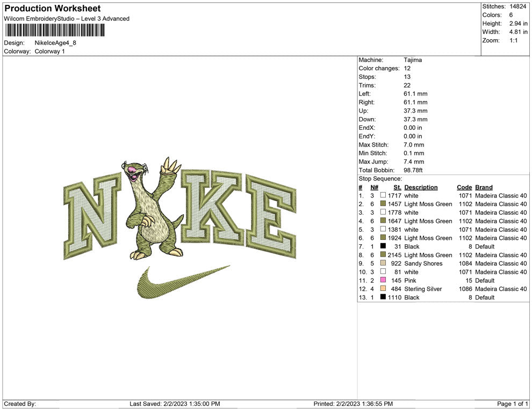532x409 pixels.
Task: Click the St. column header
Action: coord(397,187)
